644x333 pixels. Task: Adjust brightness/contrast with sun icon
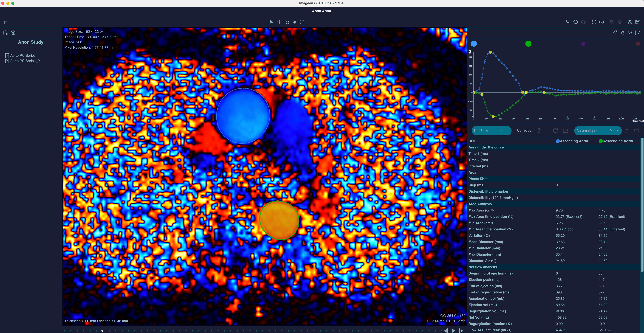295,22
